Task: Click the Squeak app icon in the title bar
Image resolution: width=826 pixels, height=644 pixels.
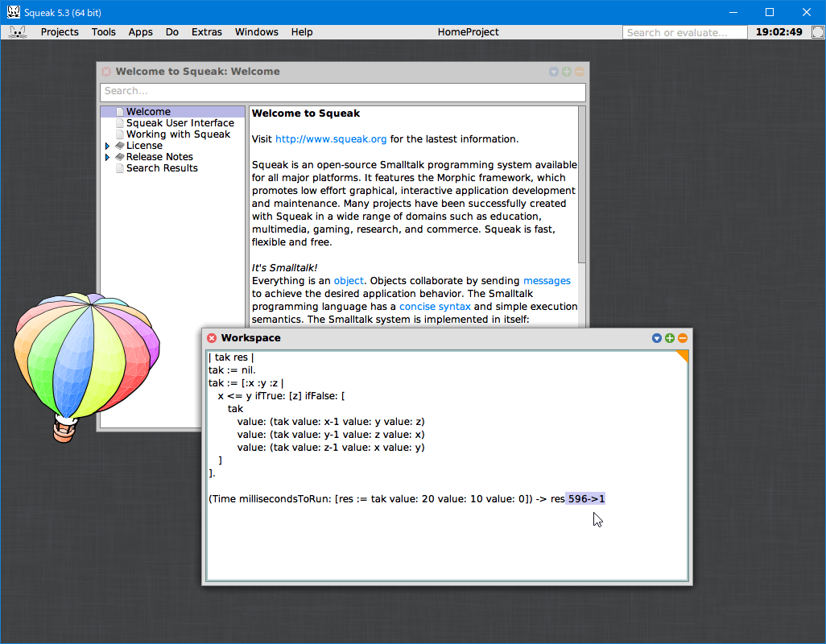Action: [x=13, y=12]
